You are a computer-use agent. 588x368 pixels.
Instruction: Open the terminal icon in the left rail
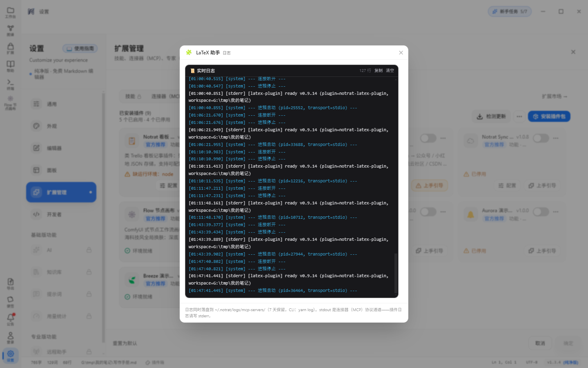(x=11, y=84)
